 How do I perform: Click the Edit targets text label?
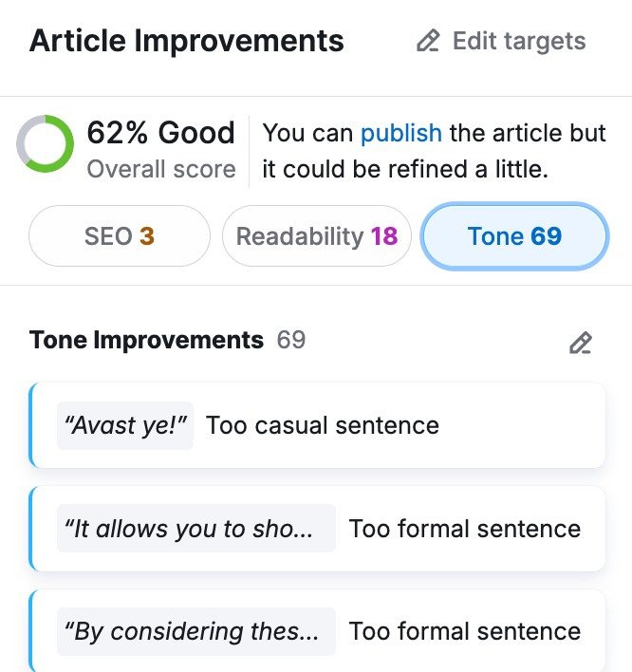tap(519, 42)
